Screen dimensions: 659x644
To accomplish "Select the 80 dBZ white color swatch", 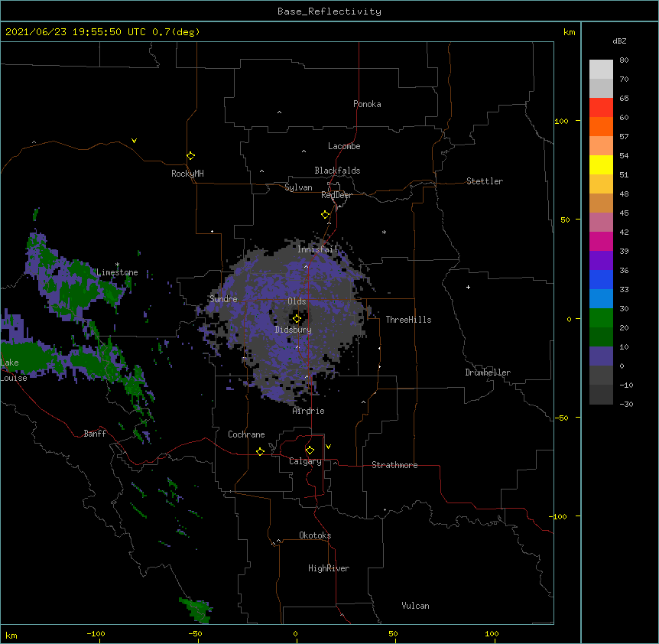I will (x=601, y=70).
